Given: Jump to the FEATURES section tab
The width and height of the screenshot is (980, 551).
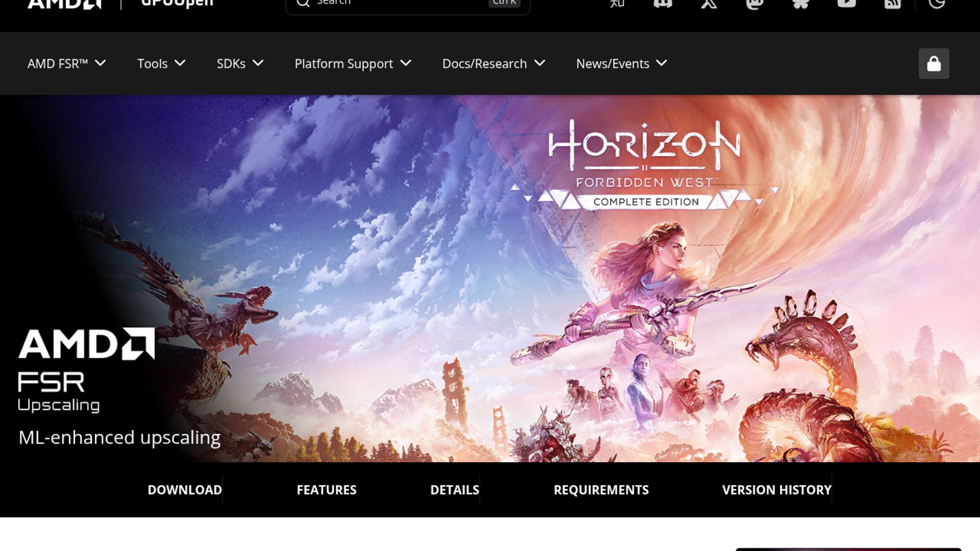Looking at the screenshot, I should point(327,490).
